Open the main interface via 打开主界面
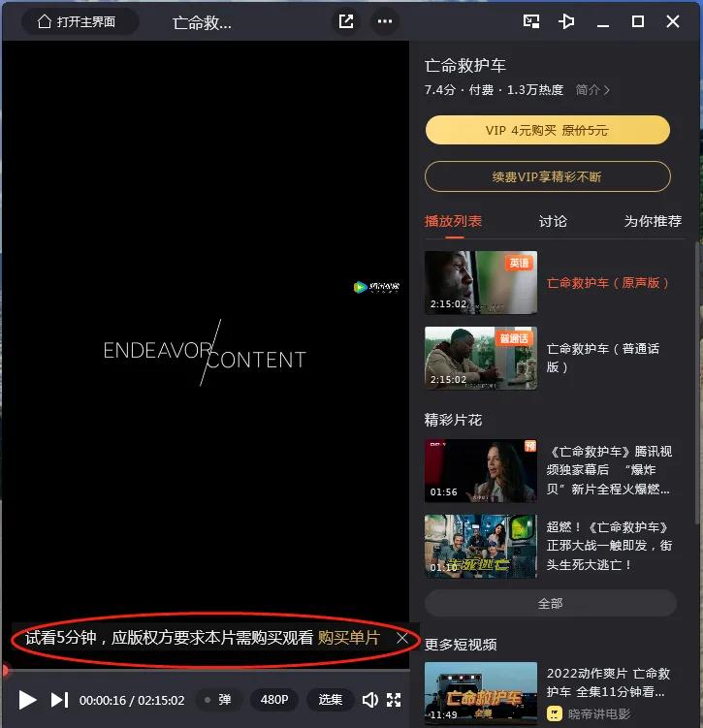This screenshot has width=703, height=728. click(x=80, y=22)
